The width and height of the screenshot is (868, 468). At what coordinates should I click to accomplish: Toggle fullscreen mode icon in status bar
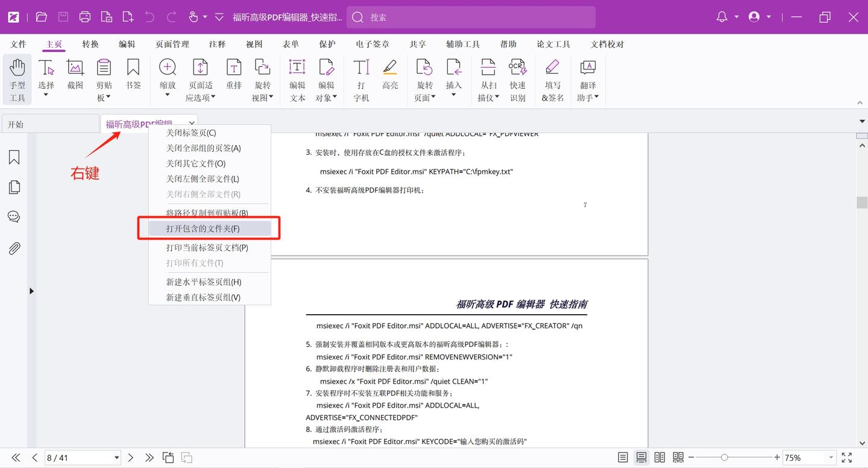(x=847, y=458)
